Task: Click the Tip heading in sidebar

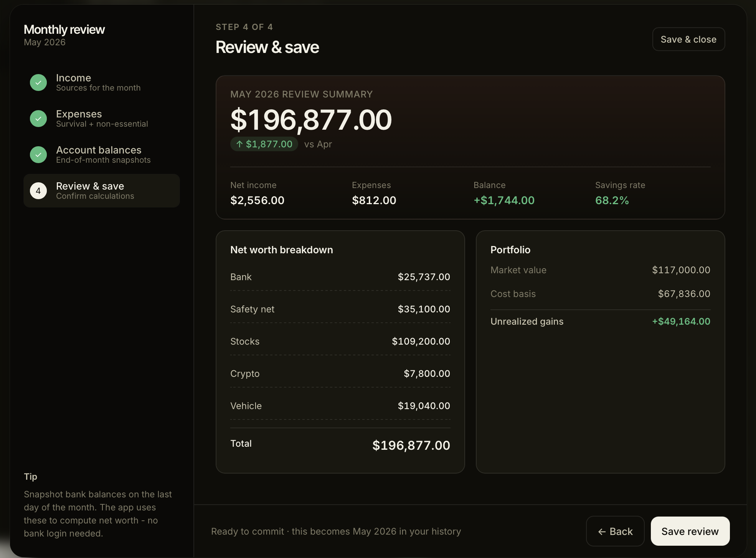Action: [x=30, y=477]
